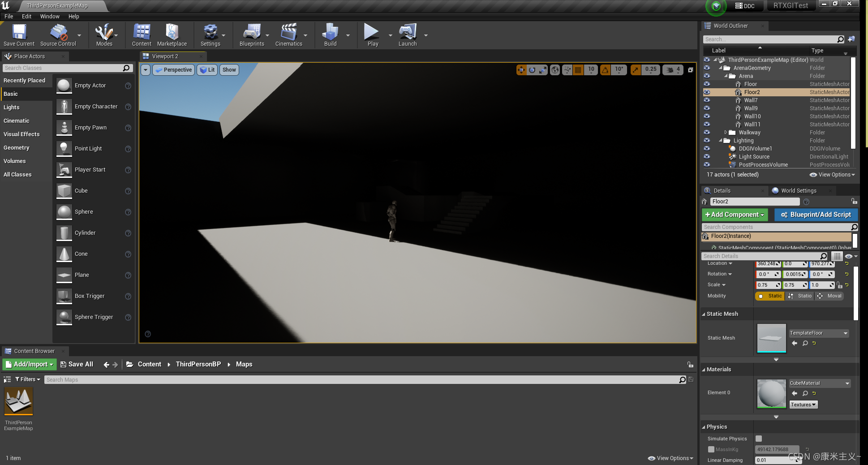The height and width of the screenshot is (465, 868).
Task: Open the Help menu
Action: 73,17
